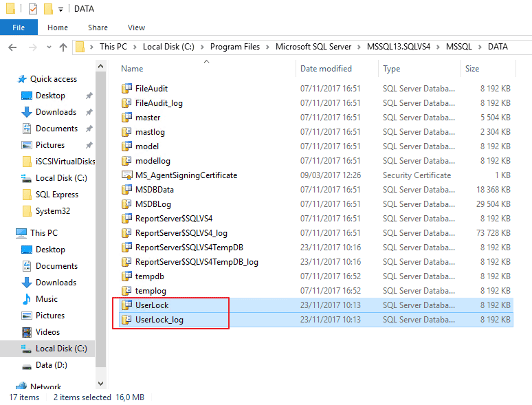Click the MSDBData file icon

[x=126, y=189]
